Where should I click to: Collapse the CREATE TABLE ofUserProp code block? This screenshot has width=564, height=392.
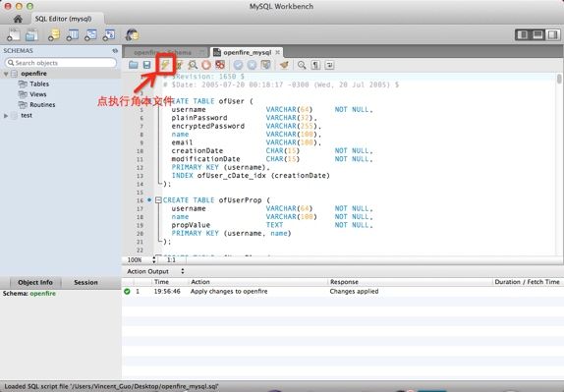click(x=158, y=200)
